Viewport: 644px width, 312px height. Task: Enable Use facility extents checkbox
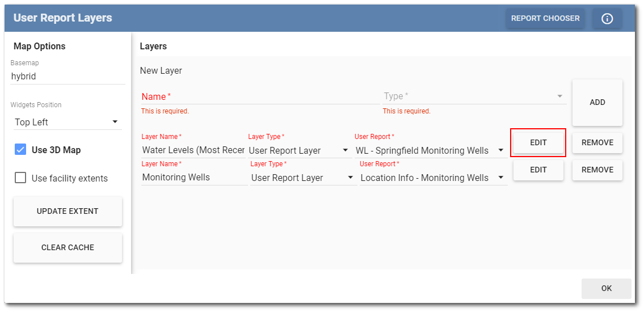click(x=21, y=178)
